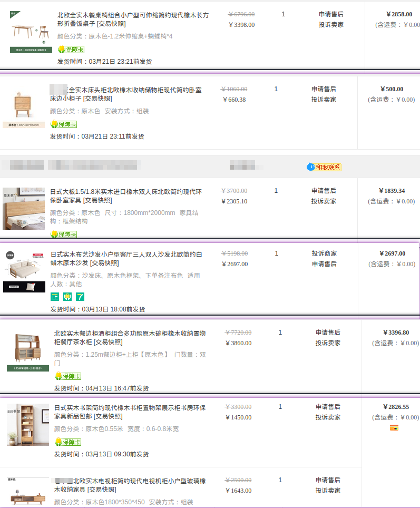Click 申请售后 for the dining table order

(x=331, y=14)
